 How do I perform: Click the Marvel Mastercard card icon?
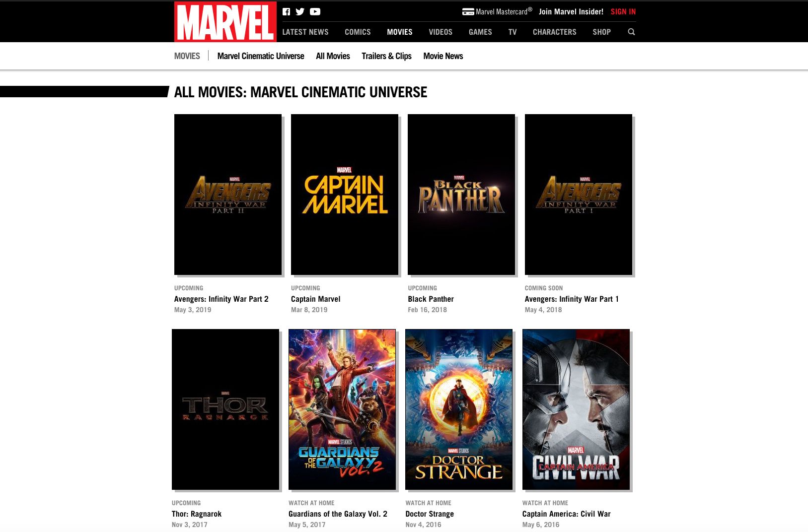click(467, 11)
